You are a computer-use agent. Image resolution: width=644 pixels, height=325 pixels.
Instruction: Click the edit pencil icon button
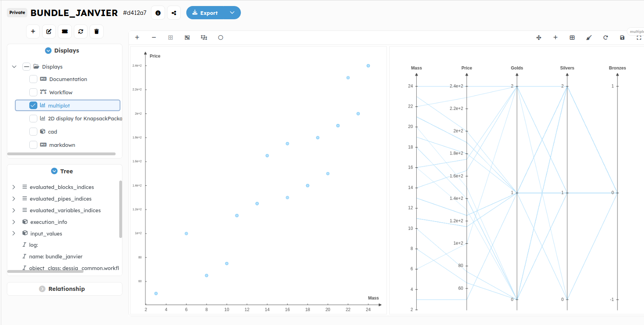click(x=49, y=31)
